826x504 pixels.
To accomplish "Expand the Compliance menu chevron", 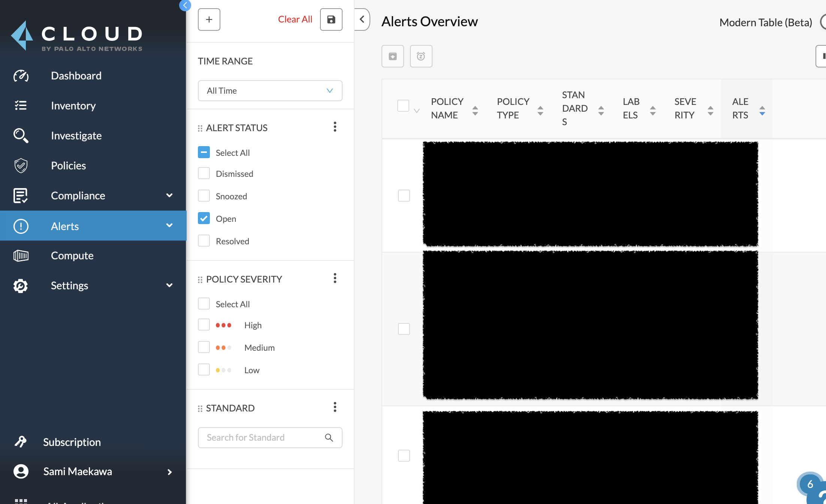I will click(x=169, y=195).
